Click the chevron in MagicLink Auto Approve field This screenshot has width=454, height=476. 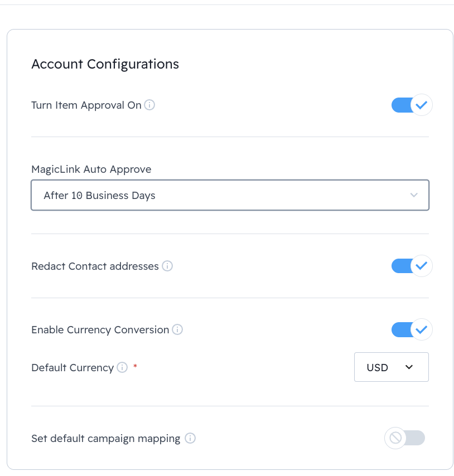[x=414, y=195]
